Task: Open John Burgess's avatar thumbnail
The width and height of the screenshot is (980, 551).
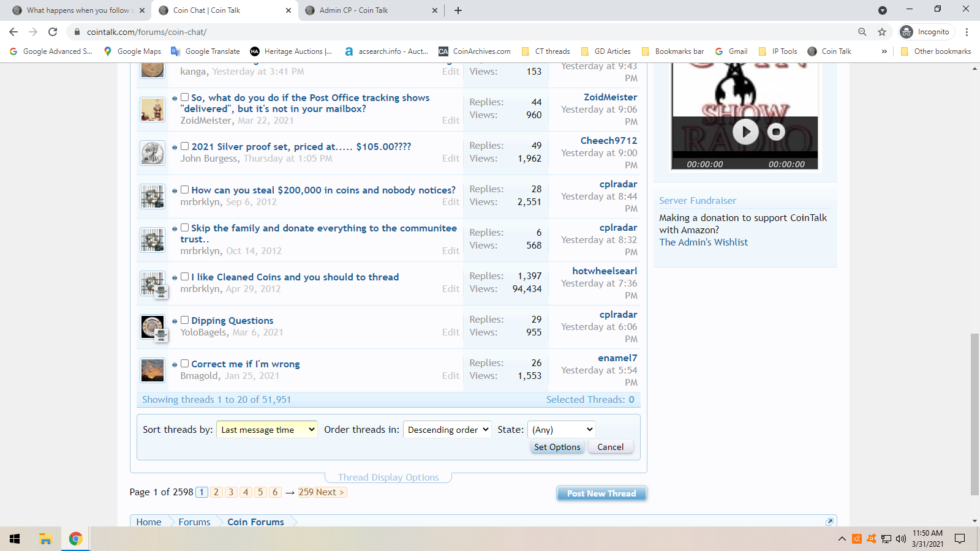Action: click(153, 153)
